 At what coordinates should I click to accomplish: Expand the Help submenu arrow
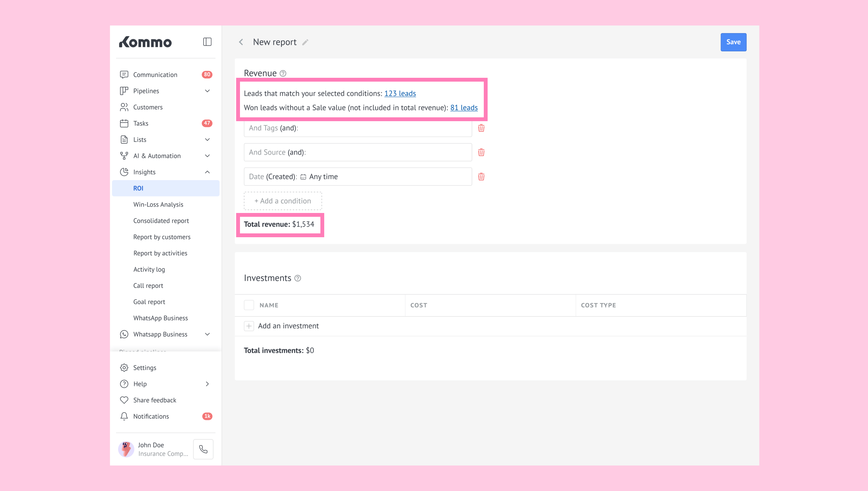click(x=207, y=384)
